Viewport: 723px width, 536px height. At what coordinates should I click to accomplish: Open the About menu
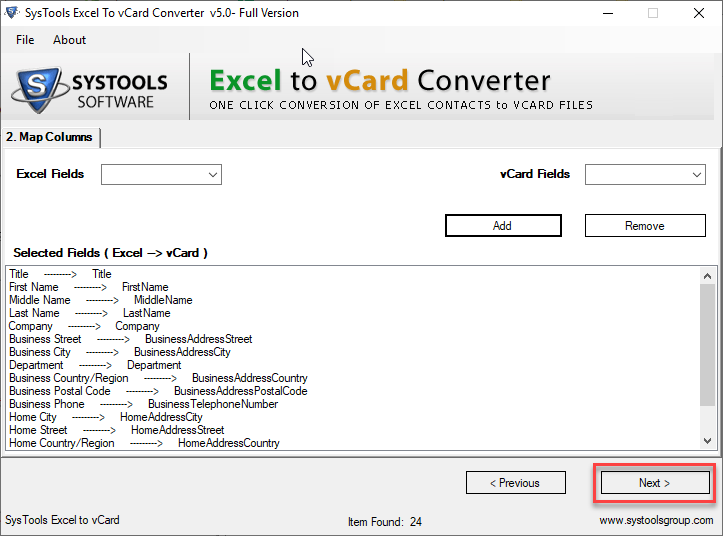[70, 40]
